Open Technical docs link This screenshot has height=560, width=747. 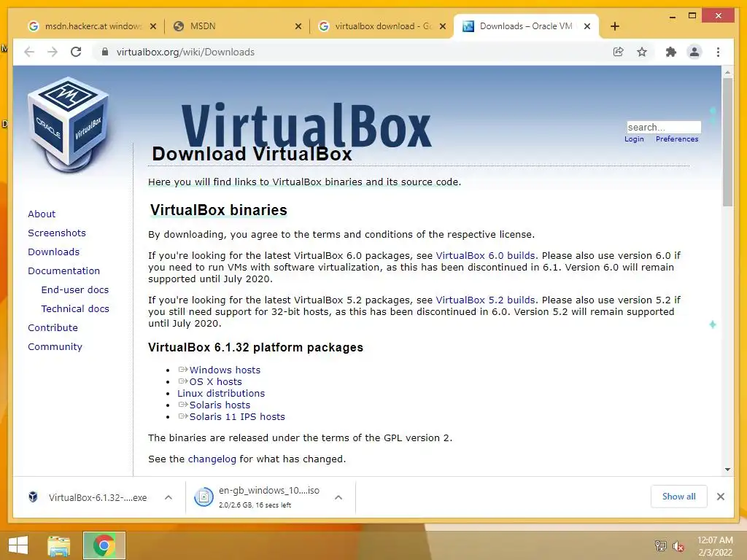click(x=75, y=309)
